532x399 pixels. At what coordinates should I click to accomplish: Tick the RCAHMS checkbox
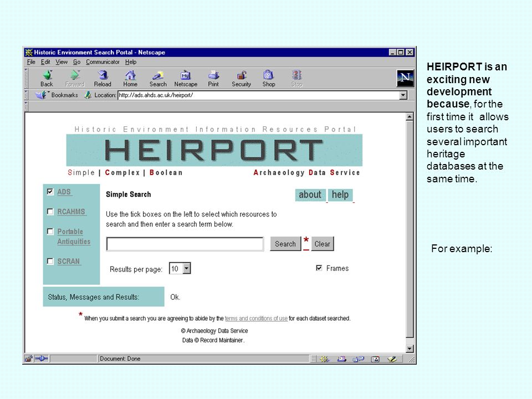click(50, 212)
